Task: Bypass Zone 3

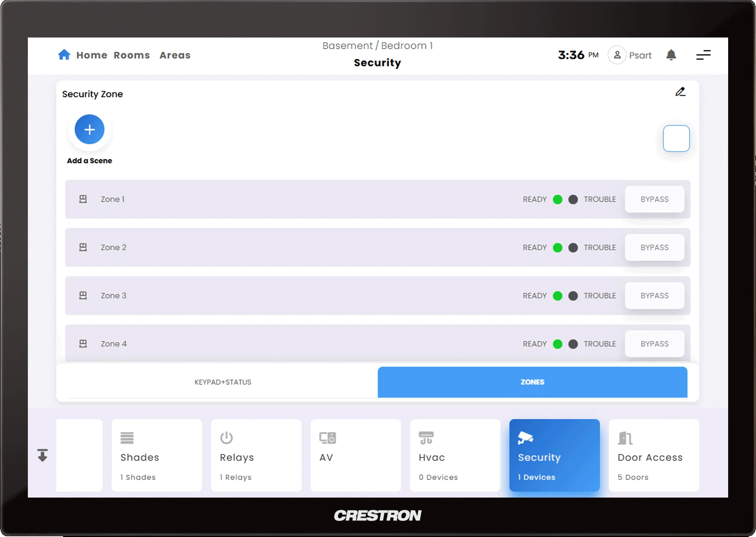Action: [x=654, y=296]
